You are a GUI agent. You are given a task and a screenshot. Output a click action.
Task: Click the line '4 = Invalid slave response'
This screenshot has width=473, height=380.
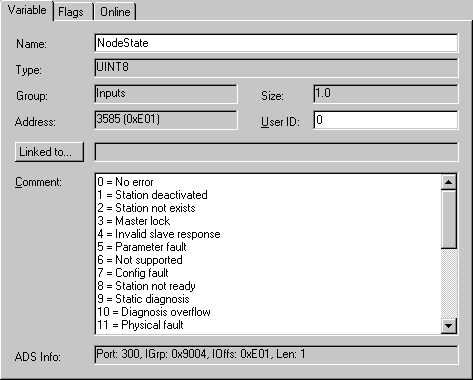(x=159, y=234)
